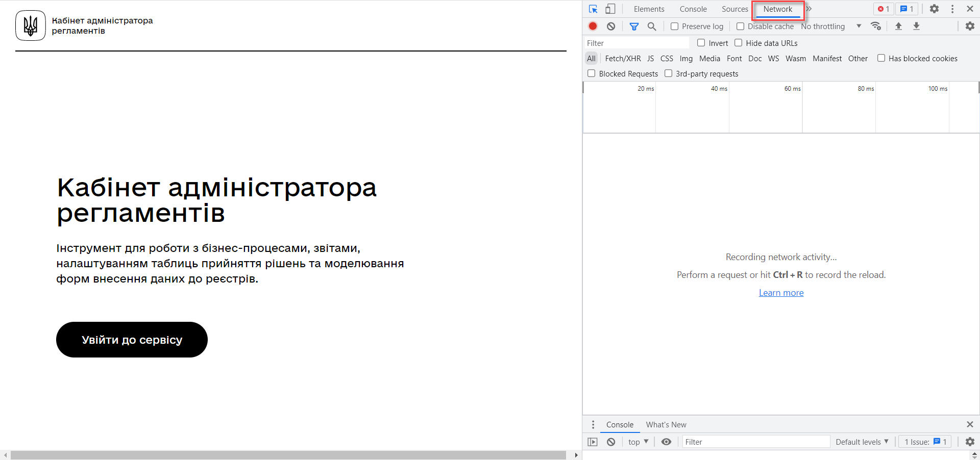
Task: Enable the Preserve log checkbox
Action: click(x=675, y=27)
